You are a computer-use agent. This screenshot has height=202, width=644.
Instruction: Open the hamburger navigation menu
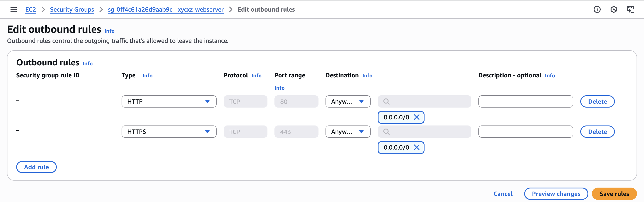(14, 9)
